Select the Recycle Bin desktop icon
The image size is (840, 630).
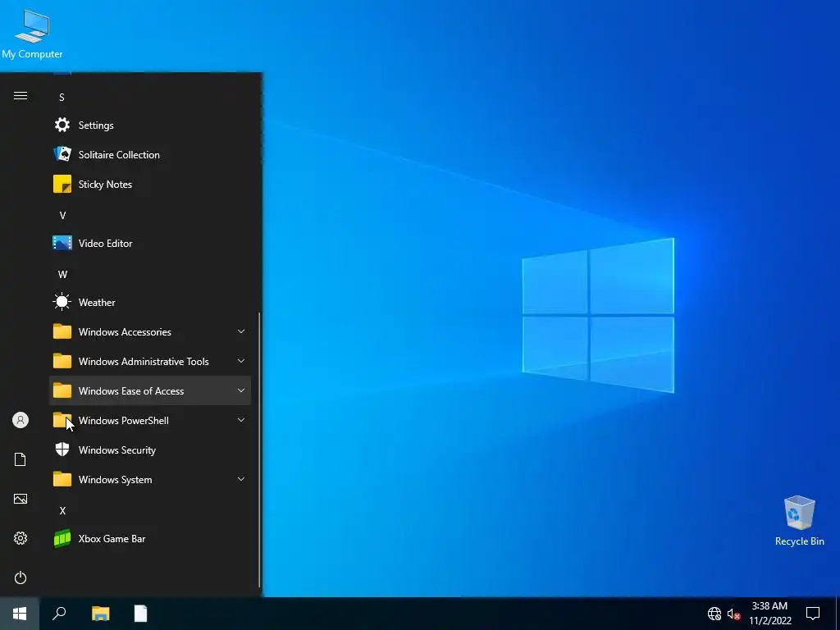[x=799, y=521]
